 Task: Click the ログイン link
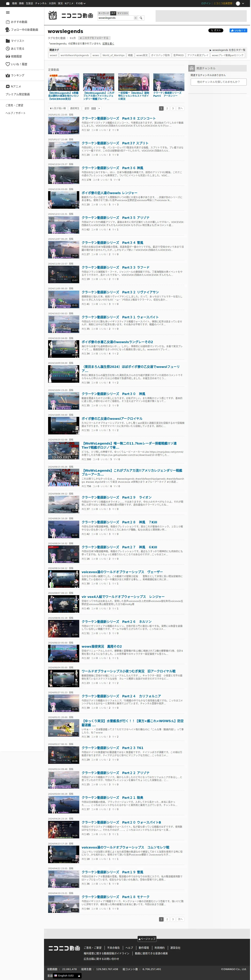pyautogui.click(x=205, y=3)
